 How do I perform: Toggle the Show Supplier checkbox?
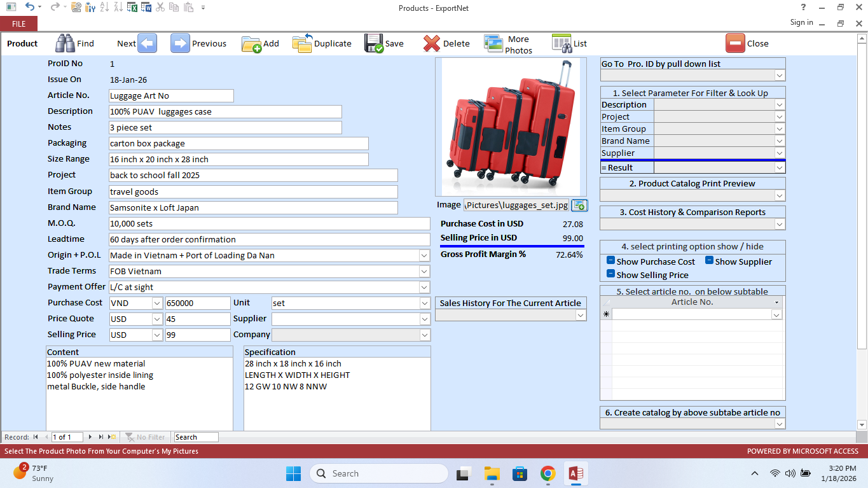pyautogui.click(x=709, y=261)
